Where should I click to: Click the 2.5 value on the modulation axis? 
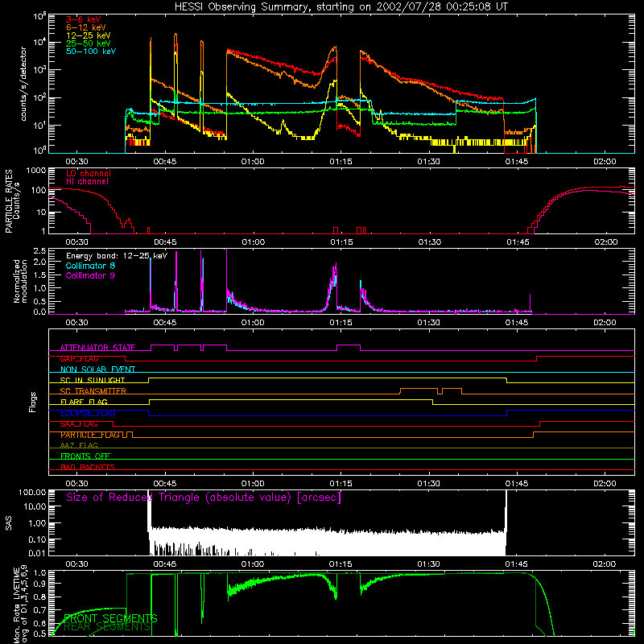click(x=39, y=251)
